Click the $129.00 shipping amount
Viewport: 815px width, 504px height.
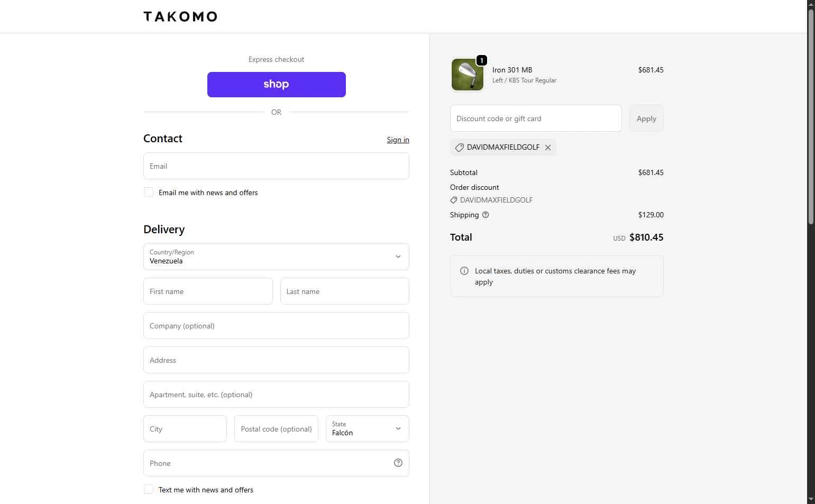pyautogui.click(x=651, y=215)
